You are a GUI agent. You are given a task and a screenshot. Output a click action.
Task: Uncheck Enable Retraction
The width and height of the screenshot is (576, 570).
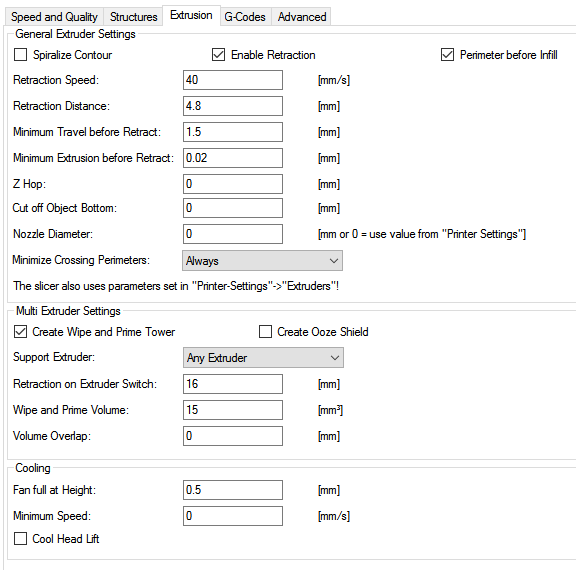pos(218,55)
